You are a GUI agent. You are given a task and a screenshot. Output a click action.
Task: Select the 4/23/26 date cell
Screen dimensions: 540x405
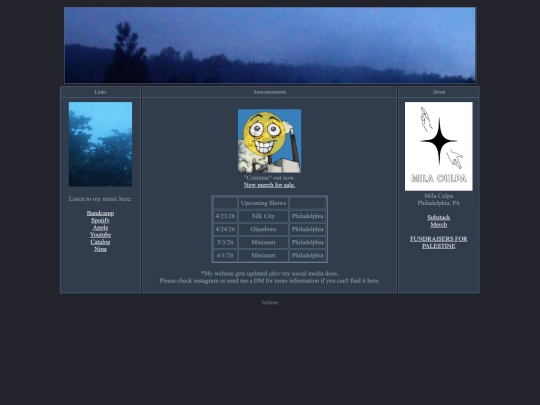pos(225,216)
